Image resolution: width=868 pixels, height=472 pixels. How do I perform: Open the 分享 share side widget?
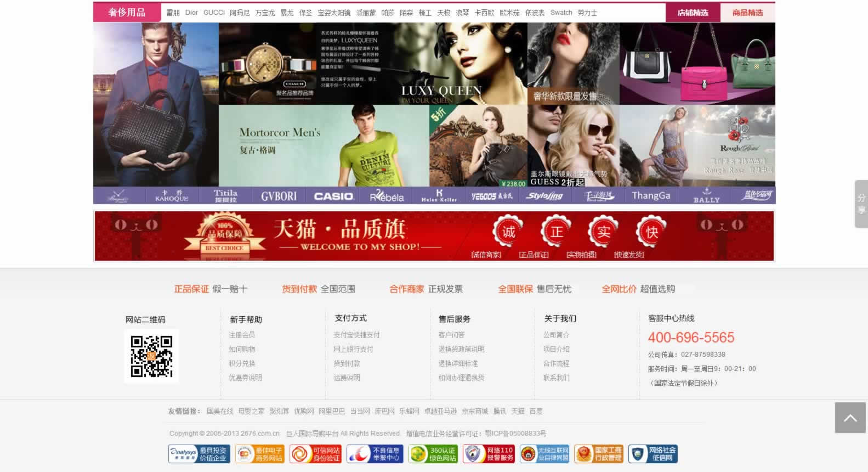point(861,204)
